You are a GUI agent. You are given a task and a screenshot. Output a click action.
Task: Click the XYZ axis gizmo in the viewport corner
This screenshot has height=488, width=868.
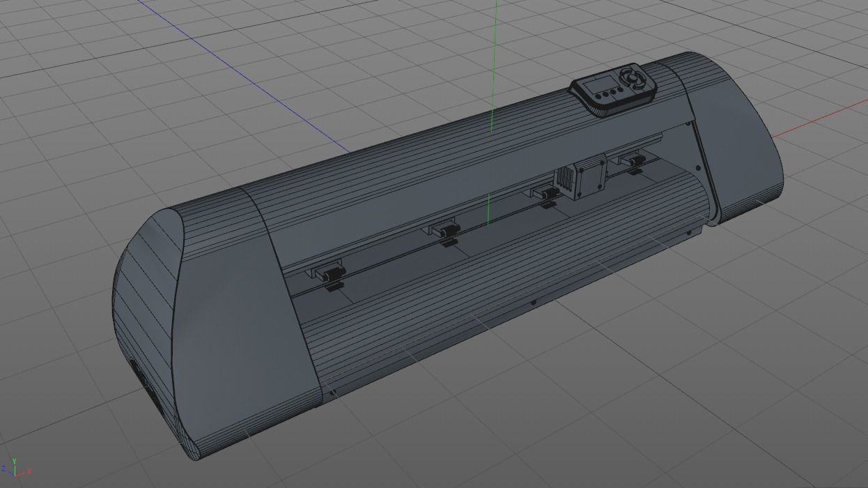coord(15,468)
